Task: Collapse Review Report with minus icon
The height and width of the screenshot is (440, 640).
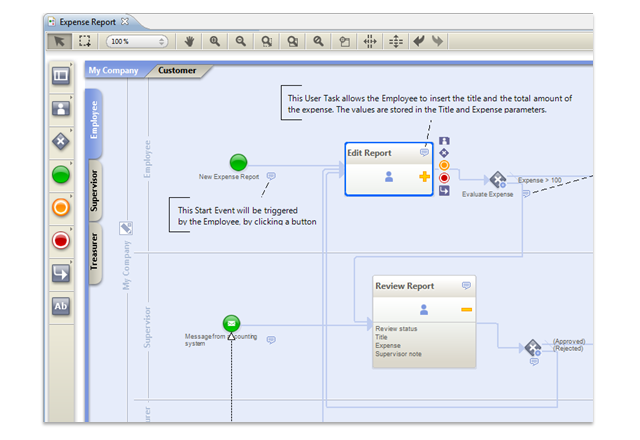Action: pyautogui.click(x=466, y=310)
